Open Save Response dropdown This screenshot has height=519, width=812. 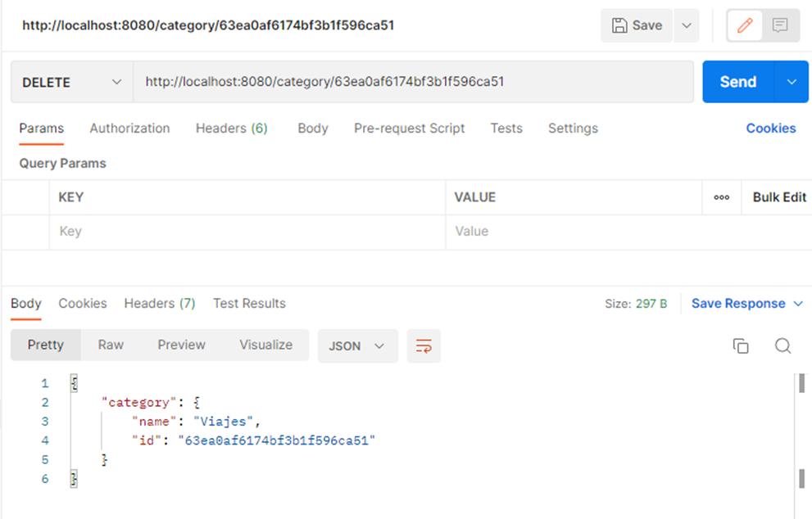click(x=747, y=304)
